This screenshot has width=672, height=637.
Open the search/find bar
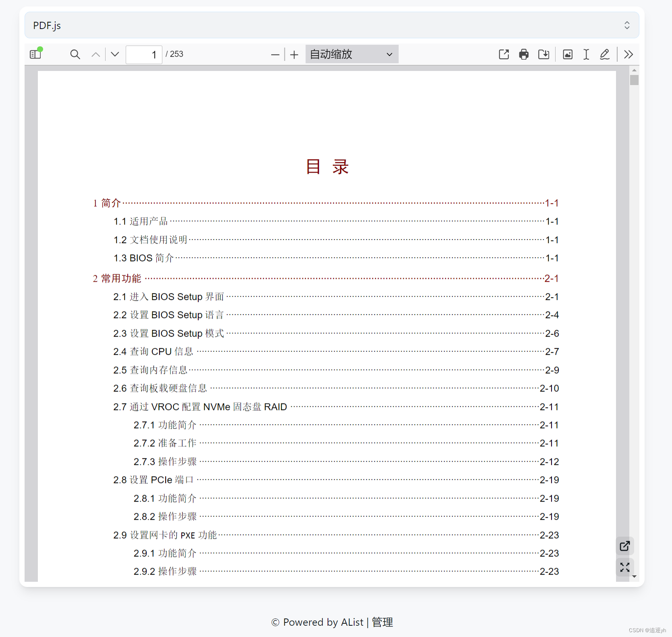pyautogui.click(x=75, y=54)
